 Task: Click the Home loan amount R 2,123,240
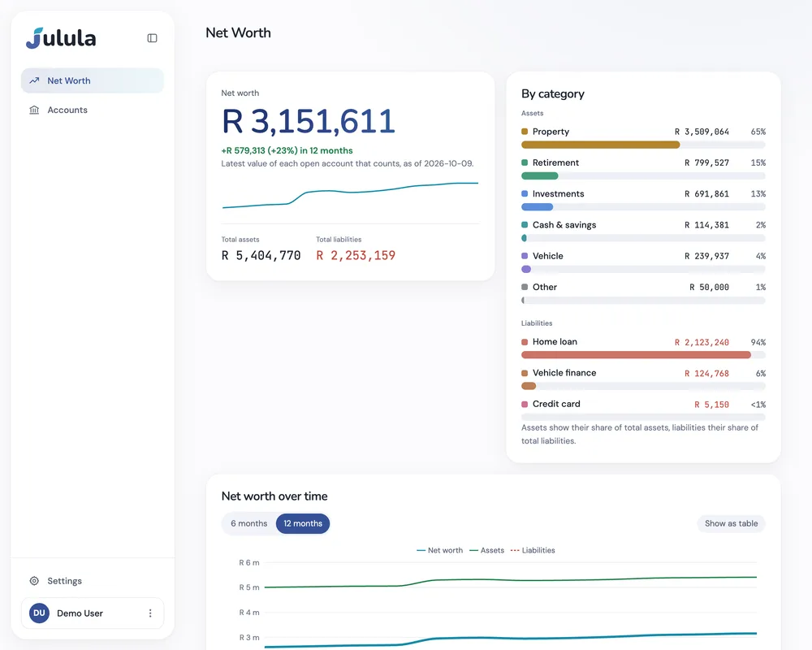[x=702, y=342]
